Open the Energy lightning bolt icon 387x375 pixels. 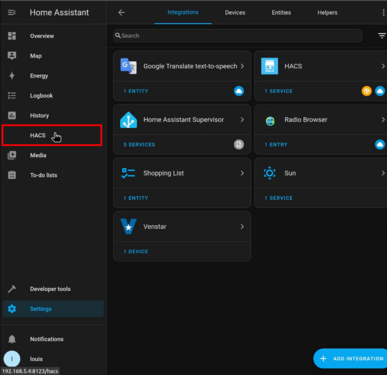[x=12, y=76]
